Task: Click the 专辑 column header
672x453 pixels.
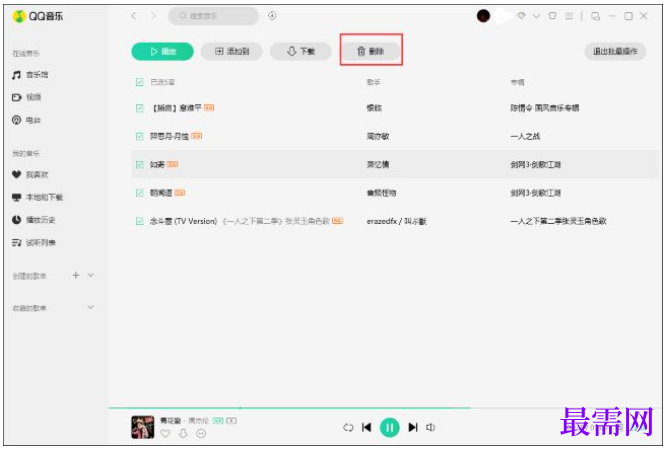Action: tap(517, 82)
